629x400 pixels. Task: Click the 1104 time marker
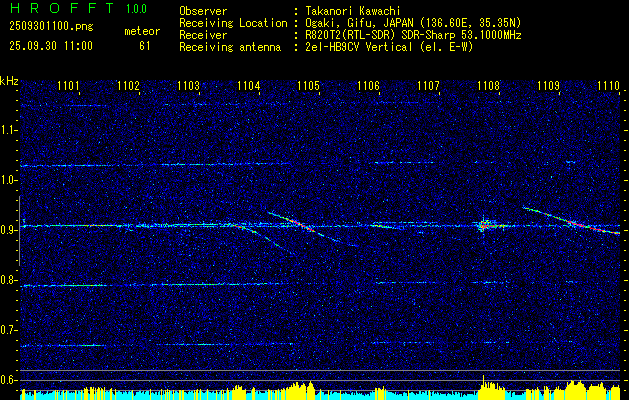(249, 85)
